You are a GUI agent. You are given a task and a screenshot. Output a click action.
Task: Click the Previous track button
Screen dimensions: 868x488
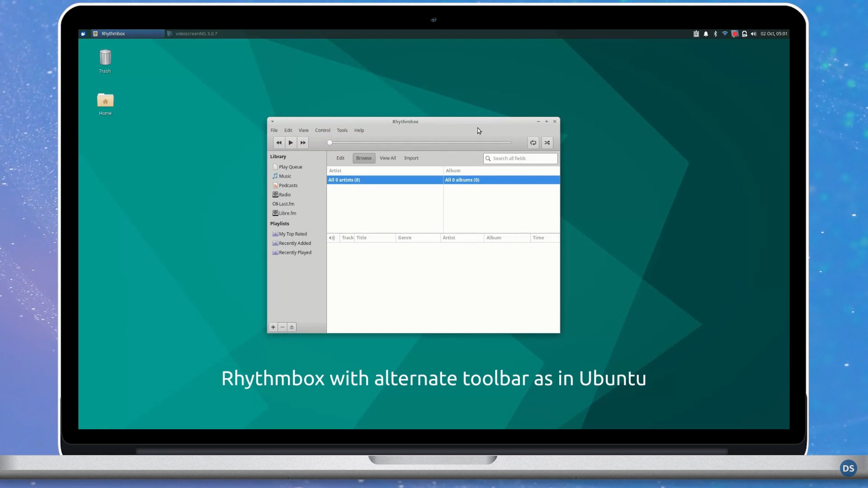click(279, 143)
